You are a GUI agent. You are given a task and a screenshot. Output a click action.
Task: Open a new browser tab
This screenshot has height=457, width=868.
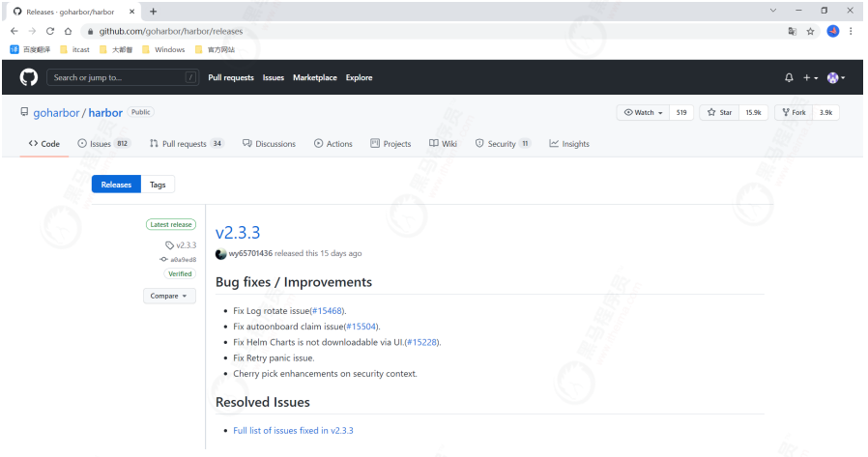pyautogui.click(x=154, y=11)
